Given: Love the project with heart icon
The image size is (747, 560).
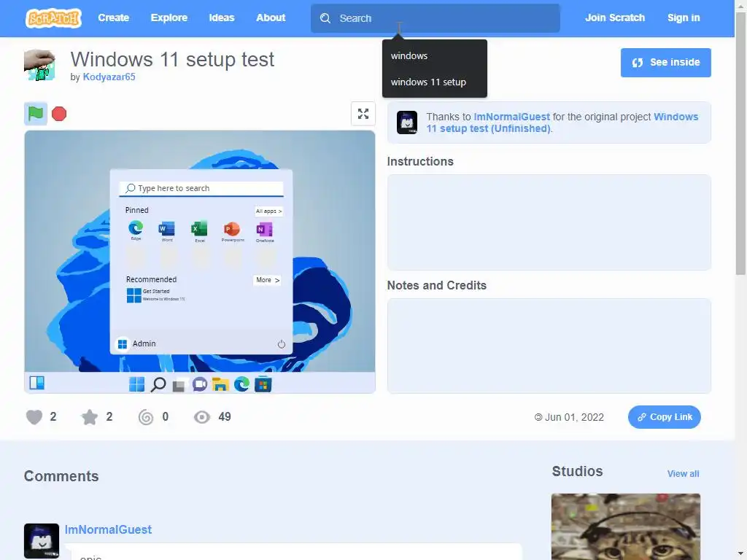Looking at the screenshot, I should (34, 417).
